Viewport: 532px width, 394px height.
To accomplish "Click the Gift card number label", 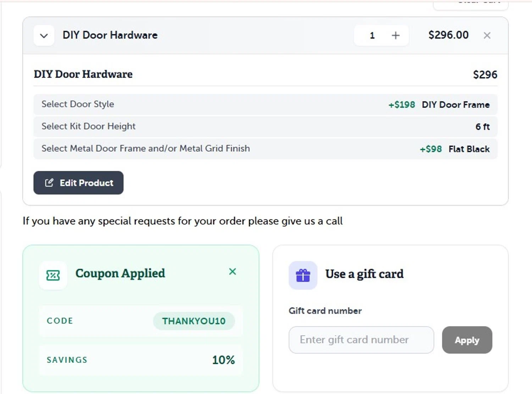I will 325,311.
